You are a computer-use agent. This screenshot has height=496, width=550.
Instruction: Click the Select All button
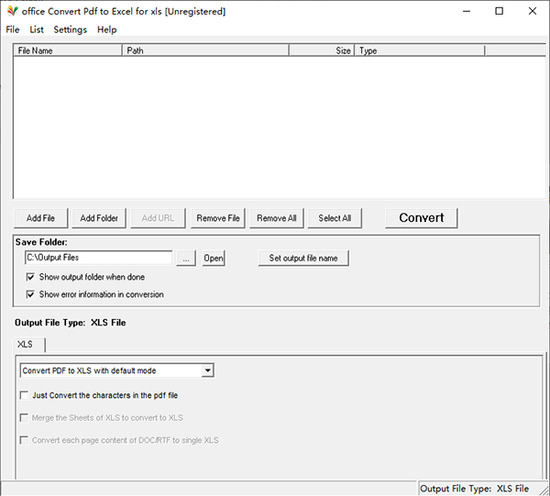tap(335, 218)
